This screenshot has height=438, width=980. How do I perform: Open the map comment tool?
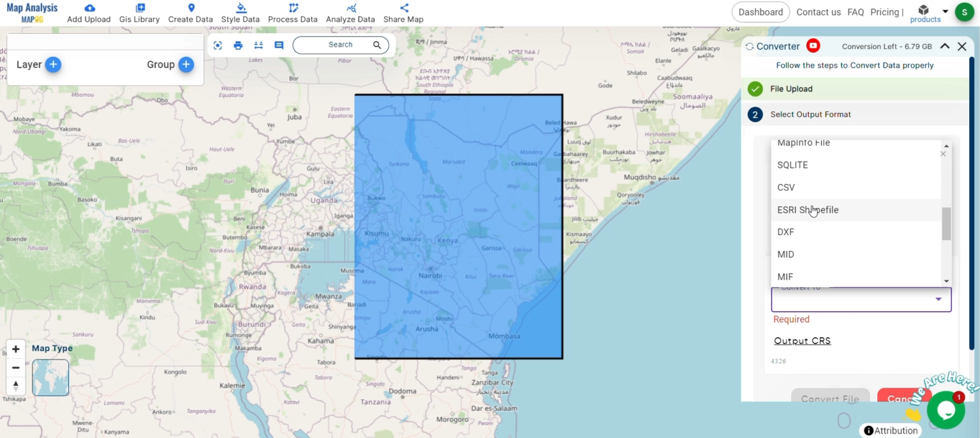pos(279,45)
